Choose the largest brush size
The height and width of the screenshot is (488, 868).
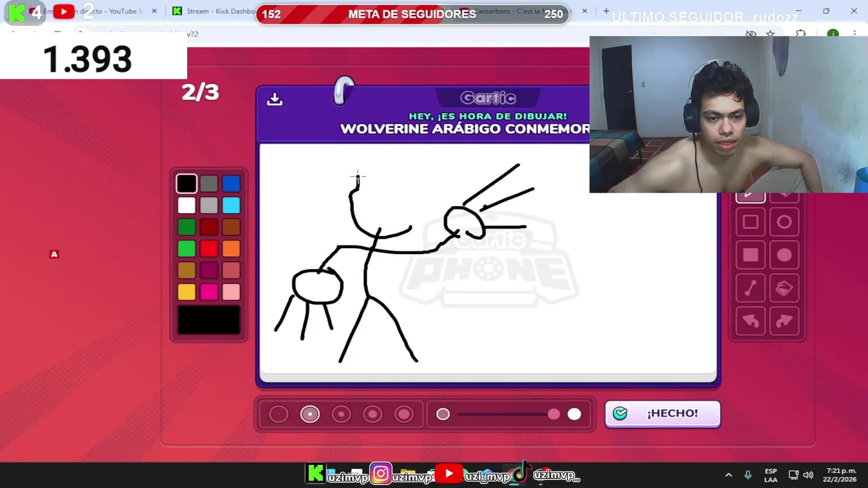click(x=403, y=414)
